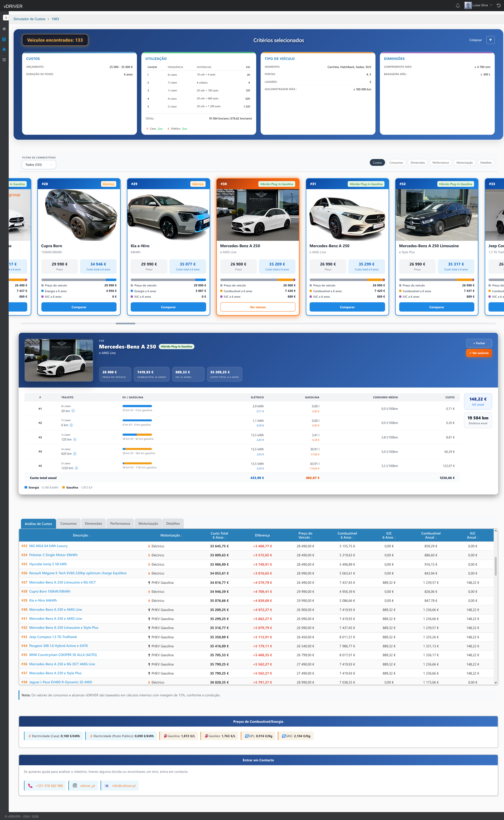The height and width of the screenshot is (820, 504).
Task: Click Comparar on Kia e-Niro card
Action: pyautogui.click(x=168, y=307)
